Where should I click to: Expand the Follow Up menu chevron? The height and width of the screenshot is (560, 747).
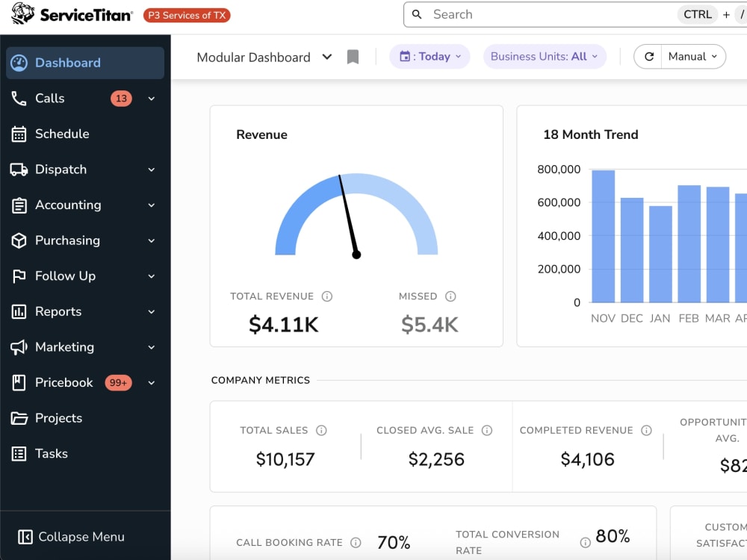pos(152,276)
